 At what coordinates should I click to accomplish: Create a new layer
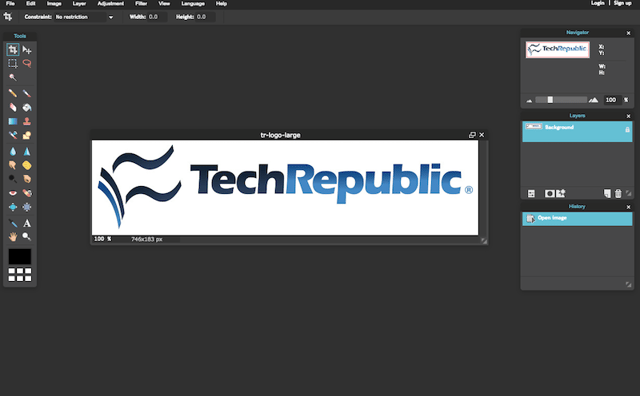pos(607,193)
